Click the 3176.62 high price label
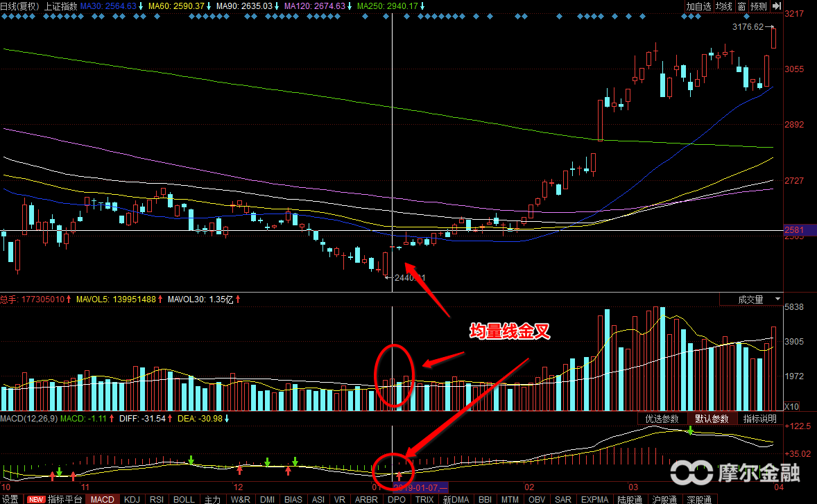 tap(748, 26)
